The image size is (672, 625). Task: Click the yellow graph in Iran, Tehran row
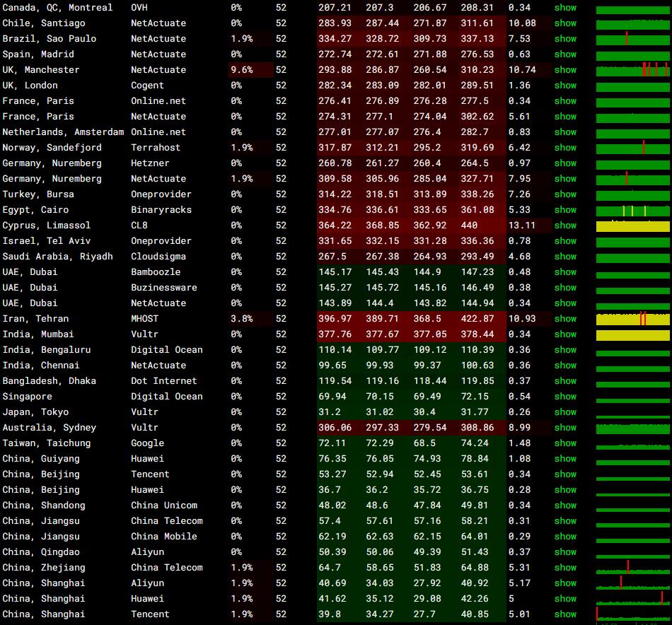[632, 320]
